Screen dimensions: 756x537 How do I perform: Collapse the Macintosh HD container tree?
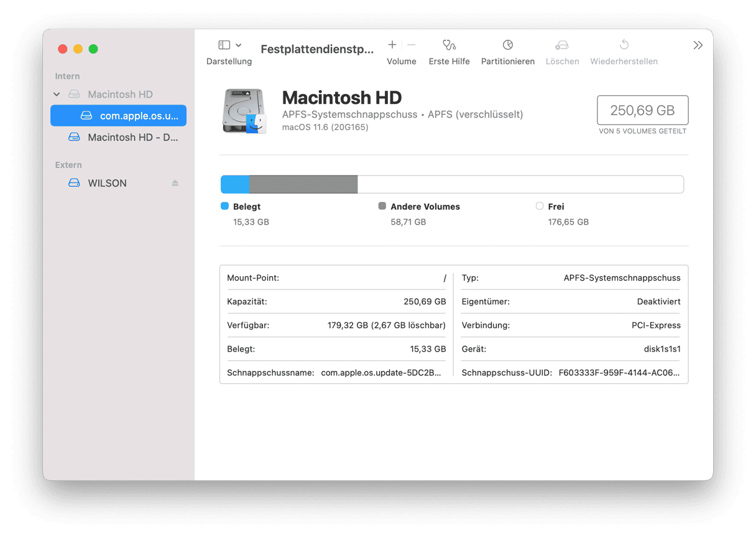coord(57,95)
